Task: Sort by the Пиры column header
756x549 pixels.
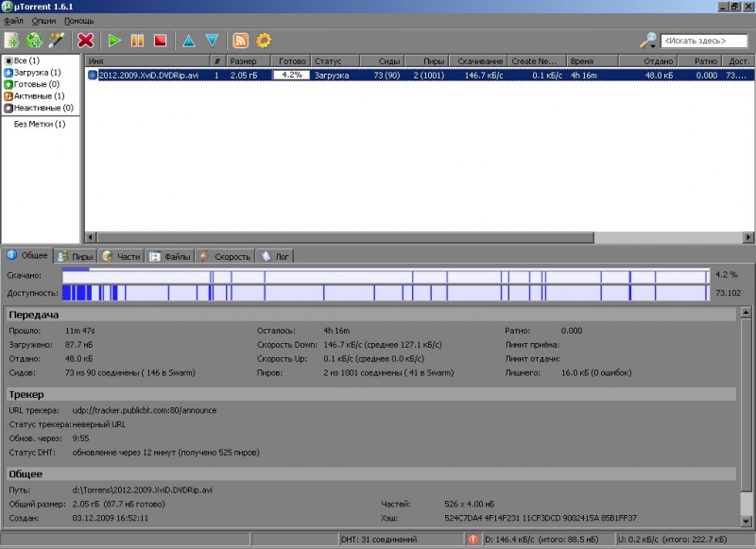Action: click(x=427, y=61)
